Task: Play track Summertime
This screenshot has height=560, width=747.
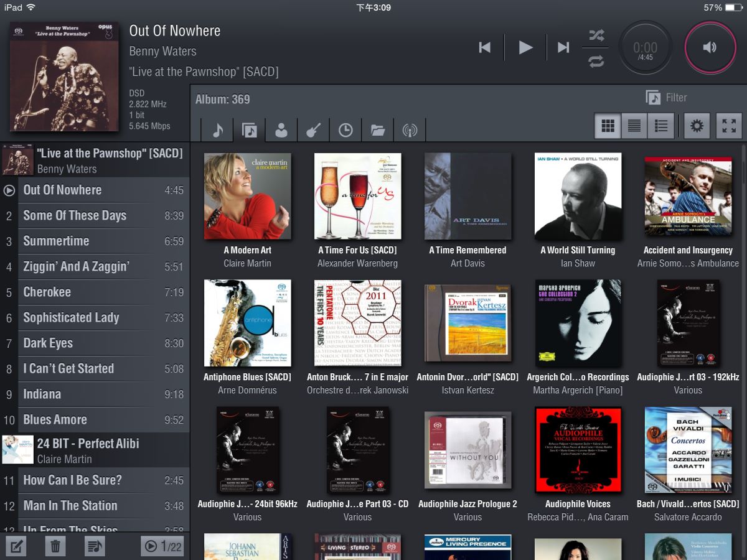Action: (95, 241)
